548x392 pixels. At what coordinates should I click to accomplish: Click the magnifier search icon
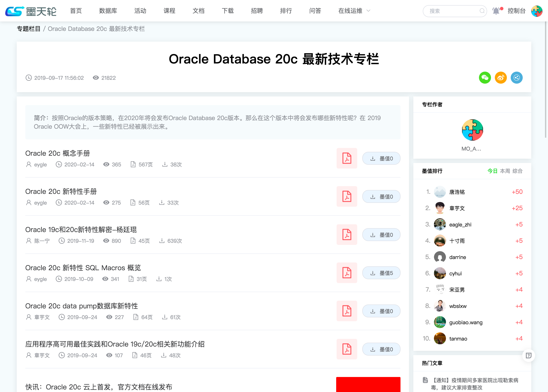(482, 11)
